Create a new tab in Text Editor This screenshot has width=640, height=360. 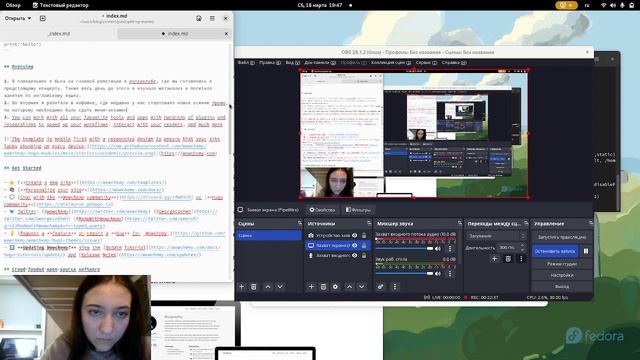42,18
